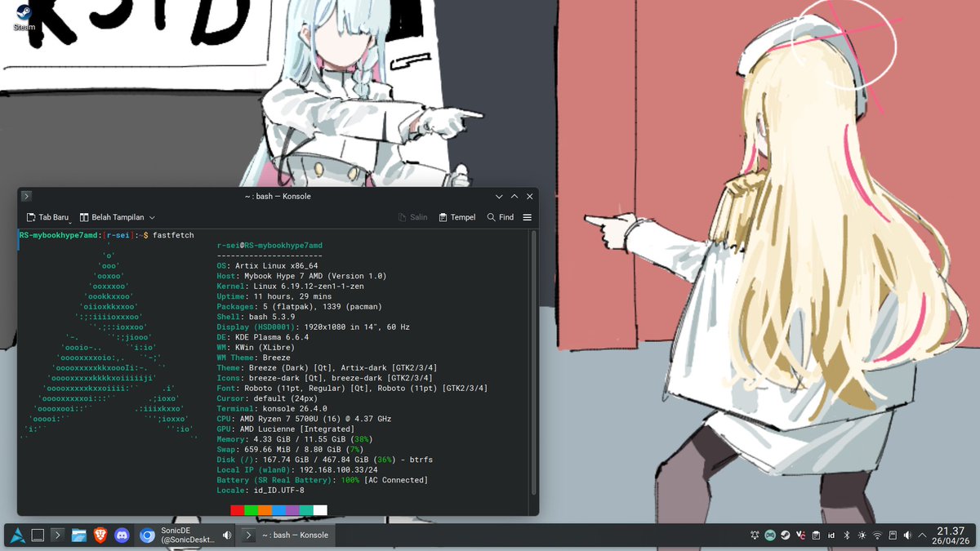Click the Salin copy button

[x=413, y=218]
